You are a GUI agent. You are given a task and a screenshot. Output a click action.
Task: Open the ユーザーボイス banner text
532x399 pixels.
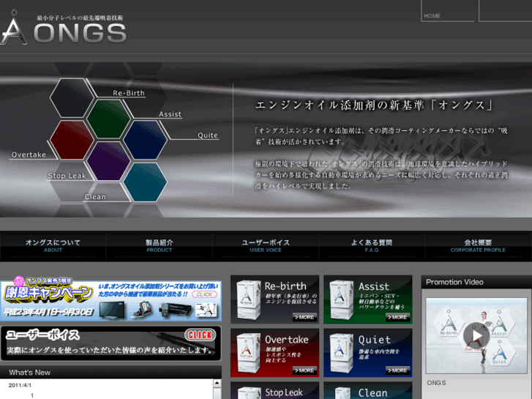tap(110, 350)
